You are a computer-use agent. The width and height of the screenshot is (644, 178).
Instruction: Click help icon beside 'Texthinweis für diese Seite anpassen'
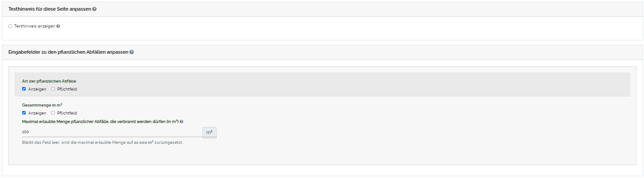(x=94, y=9)
